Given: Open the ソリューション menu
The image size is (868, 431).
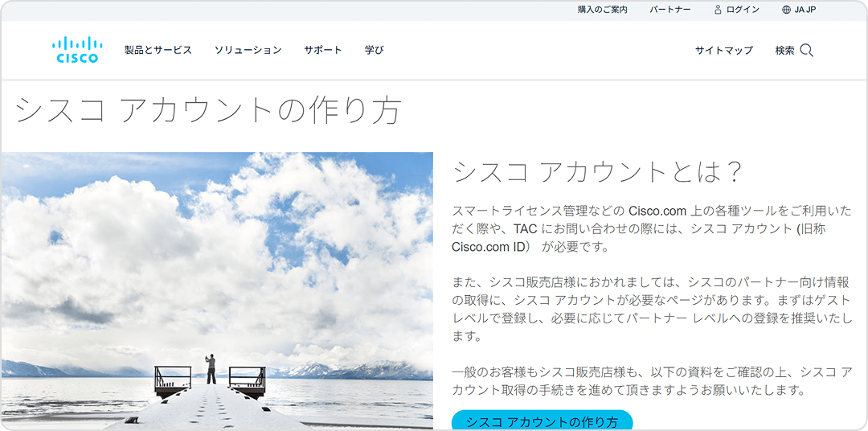Looking at the screenshot, I should [248, 50].
